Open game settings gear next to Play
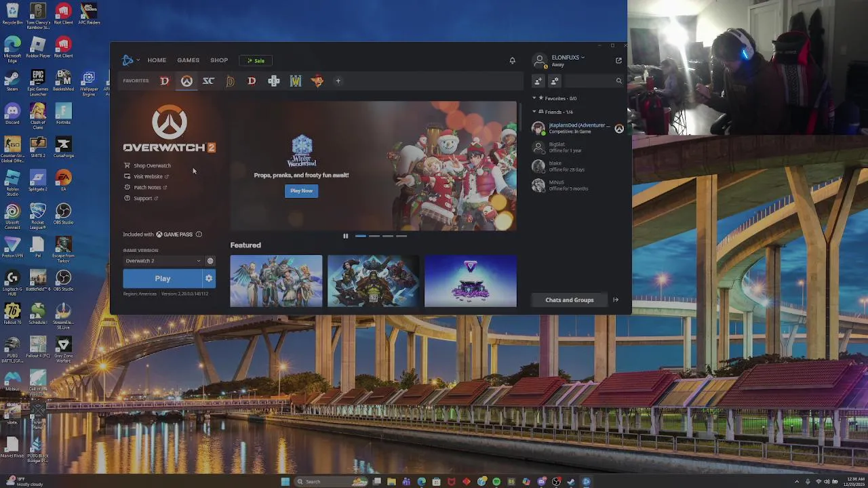Screen dimensions: 868x488 coord(209,279)
